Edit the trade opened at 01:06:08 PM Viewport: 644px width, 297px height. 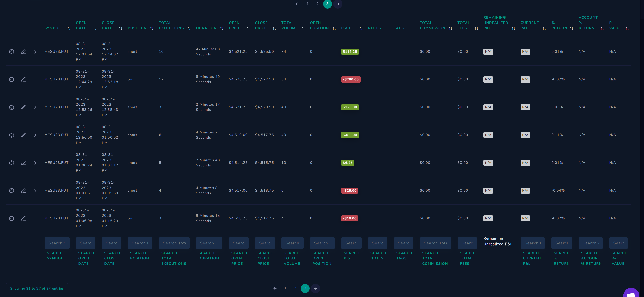point(23,218)
